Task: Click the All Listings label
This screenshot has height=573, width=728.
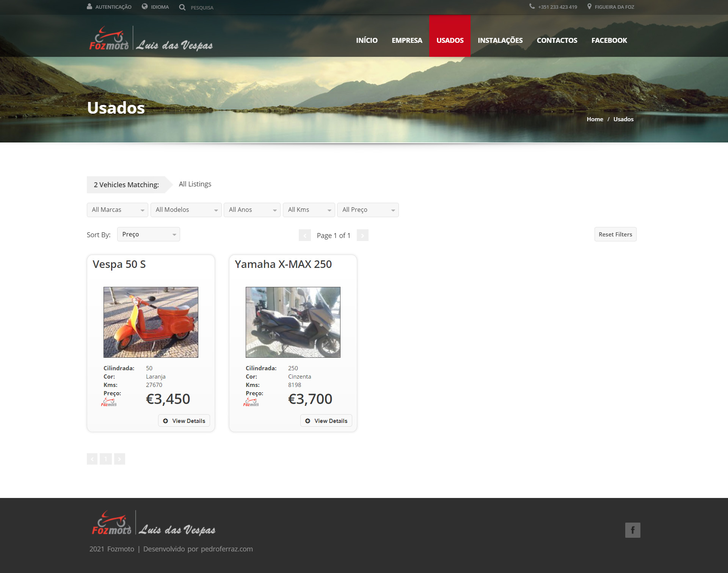Action: (195, 184)
